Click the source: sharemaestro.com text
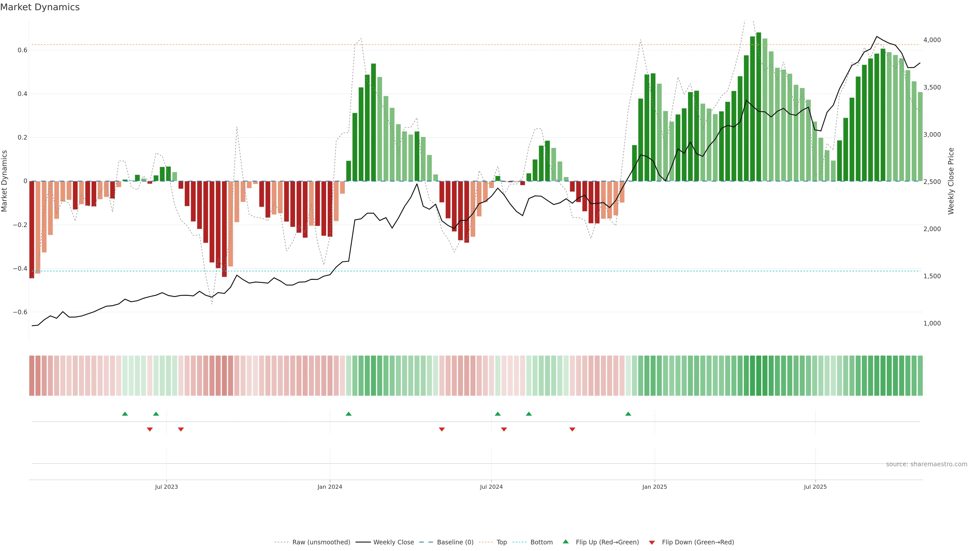Screen dimensions: 980x551 pos(926,464)
